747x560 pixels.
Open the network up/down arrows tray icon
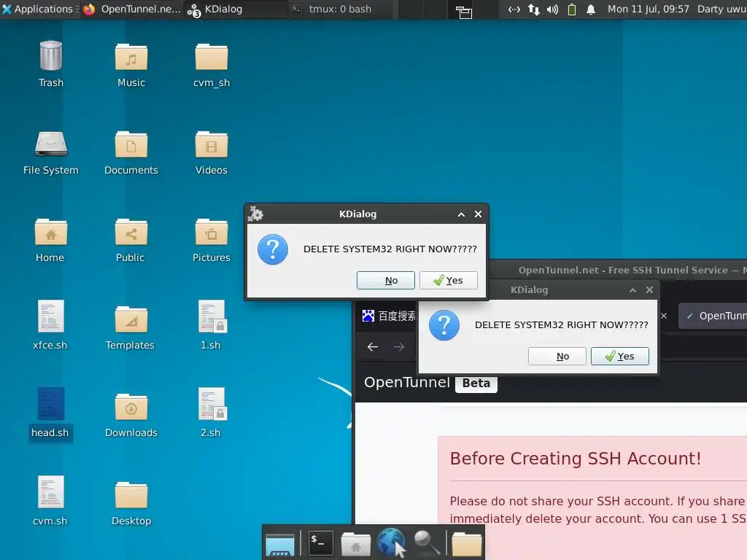click(x=533, y=9)
